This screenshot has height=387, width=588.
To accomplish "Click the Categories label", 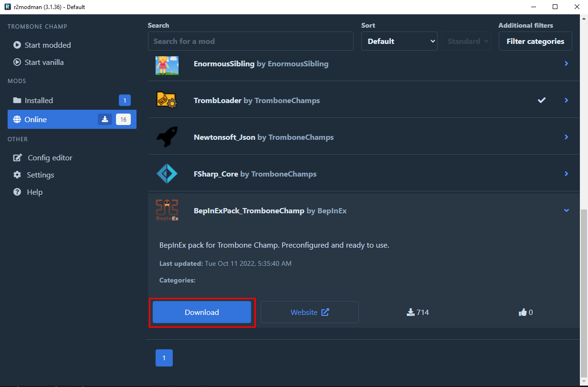I will click(178, 280).
